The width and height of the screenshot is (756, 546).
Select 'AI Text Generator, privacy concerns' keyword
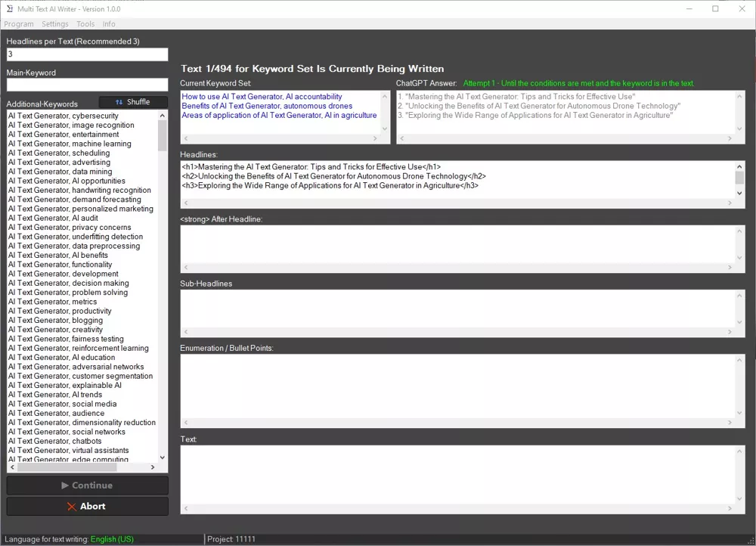70,227
